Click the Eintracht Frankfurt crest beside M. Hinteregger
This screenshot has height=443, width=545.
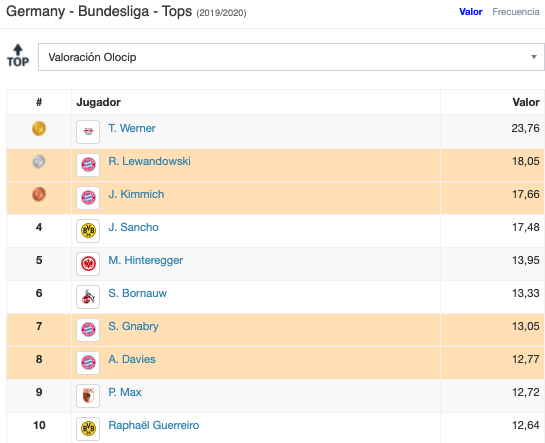pos(88,264)
